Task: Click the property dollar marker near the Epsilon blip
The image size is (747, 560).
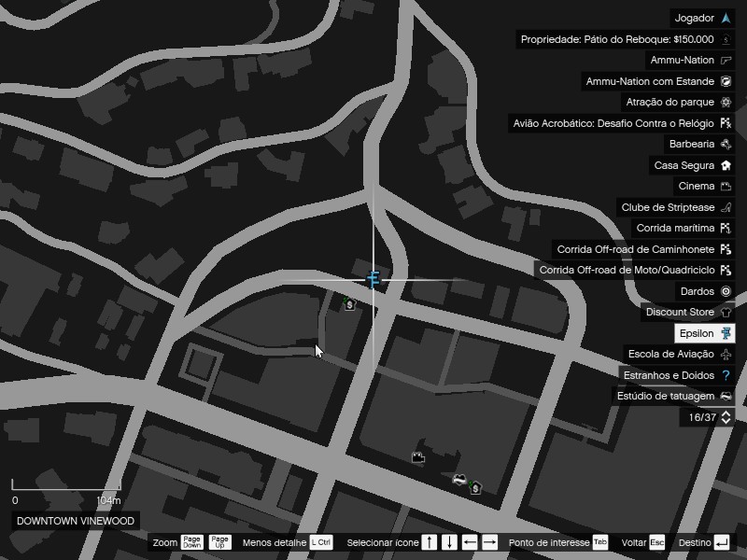Action: click(349, 304)
